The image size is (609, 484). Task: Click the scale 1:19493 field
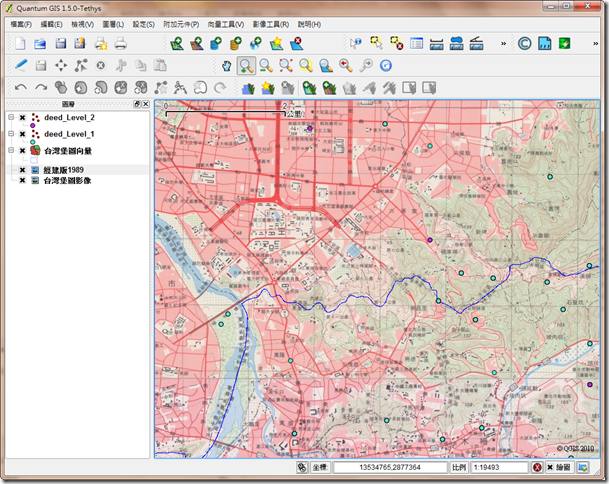click(x=499, y=467)
